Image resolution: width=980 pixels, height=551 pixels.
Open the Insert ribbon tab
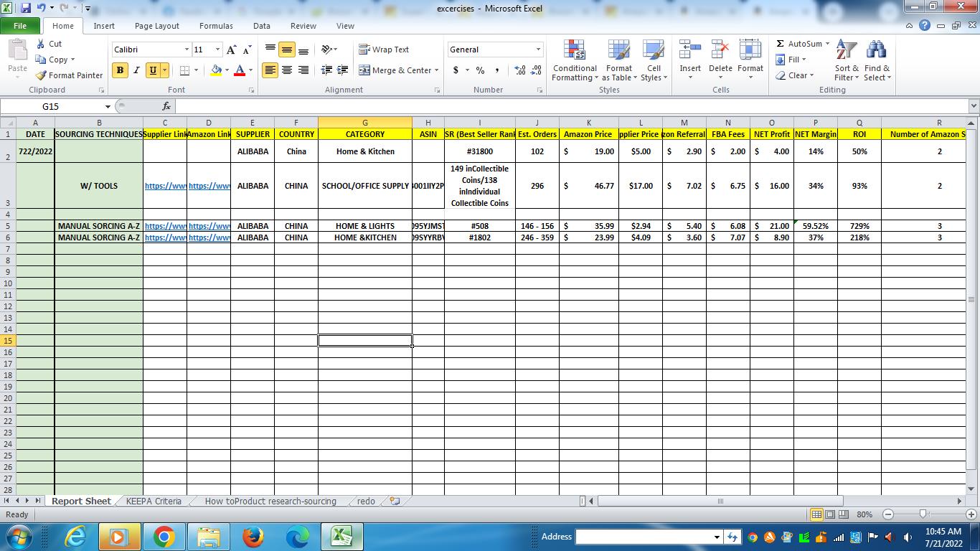[x=104, y=26]
